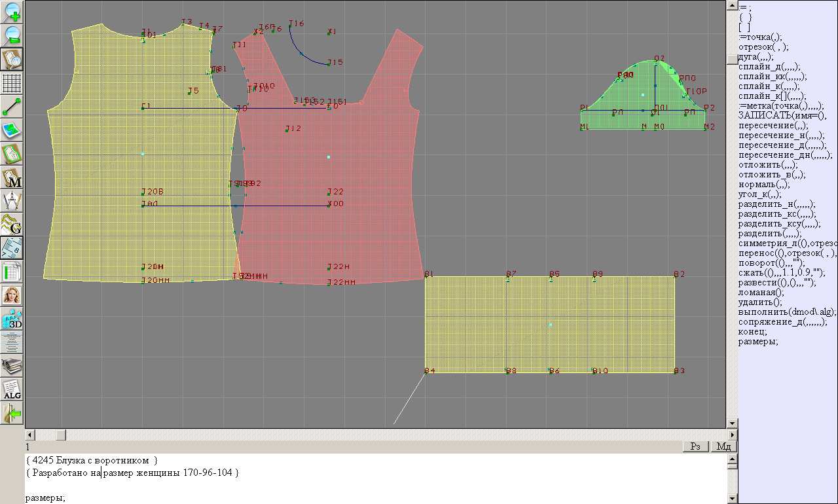Click the zoom out magnifier icon

(x=12, y=35)
